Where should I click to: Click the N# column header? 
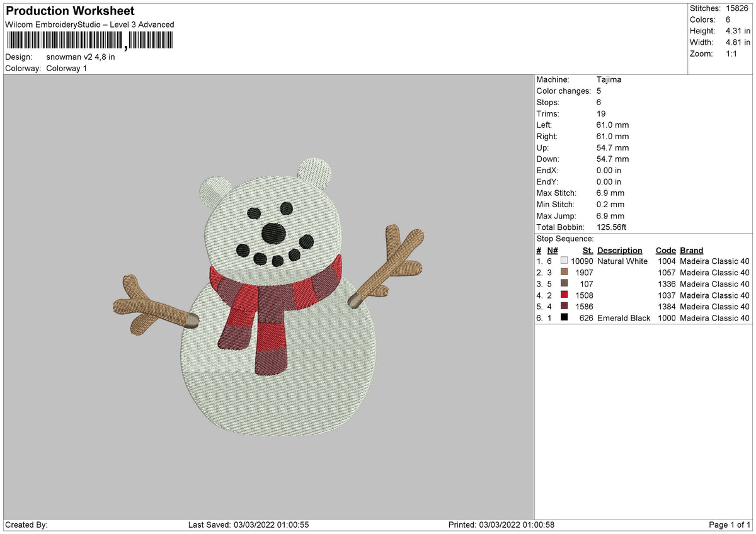[x=553, y=250]
